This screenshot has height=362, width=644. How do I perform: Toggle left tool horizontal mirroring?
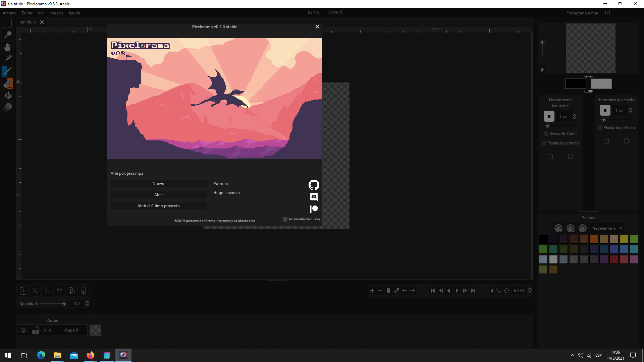coord(550,157)
